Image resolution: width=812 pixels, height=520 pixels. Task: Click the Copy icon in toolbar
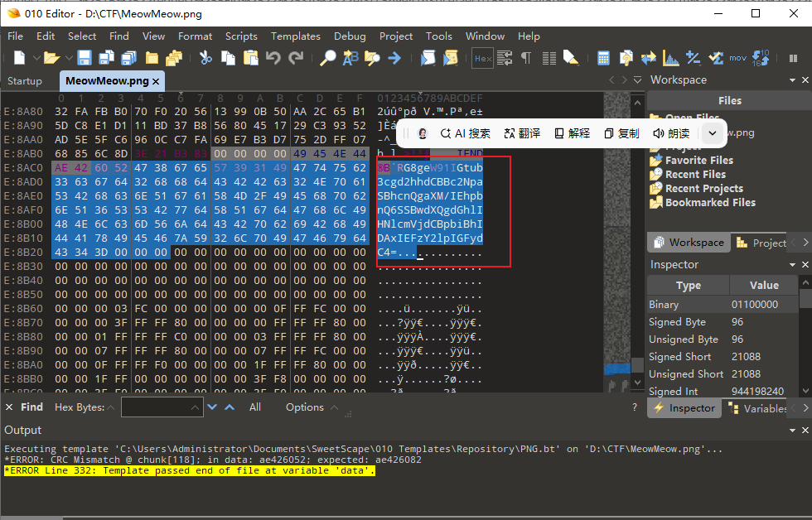point(229,58)
